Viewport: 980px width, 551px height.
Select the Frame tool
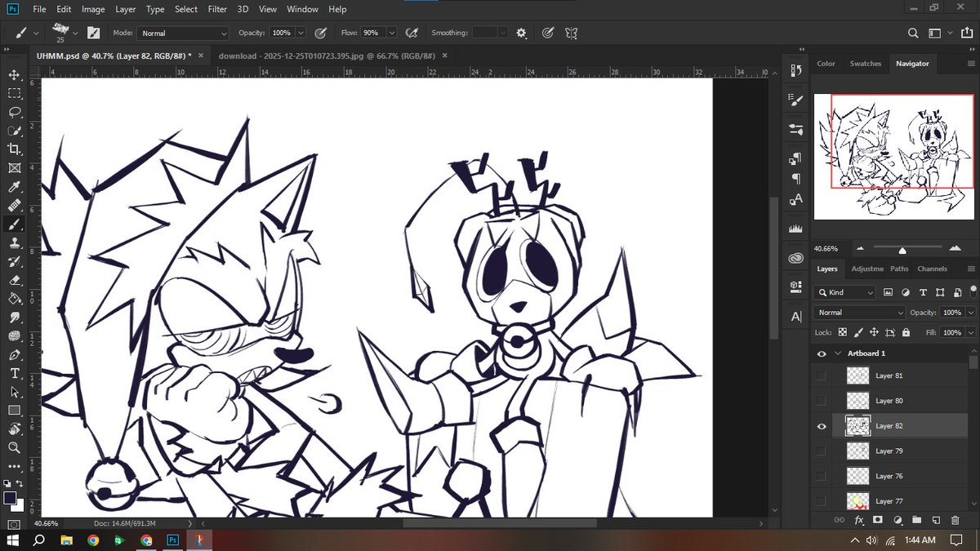tap(14, 168)
